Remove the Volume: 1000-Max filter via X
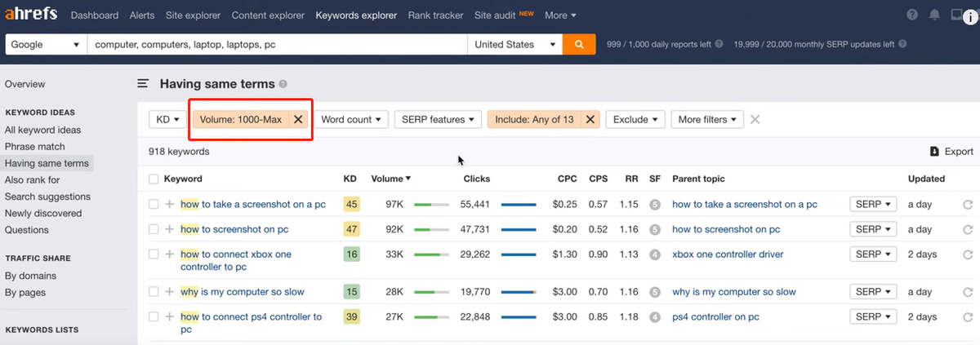 [x=298, y=119]
